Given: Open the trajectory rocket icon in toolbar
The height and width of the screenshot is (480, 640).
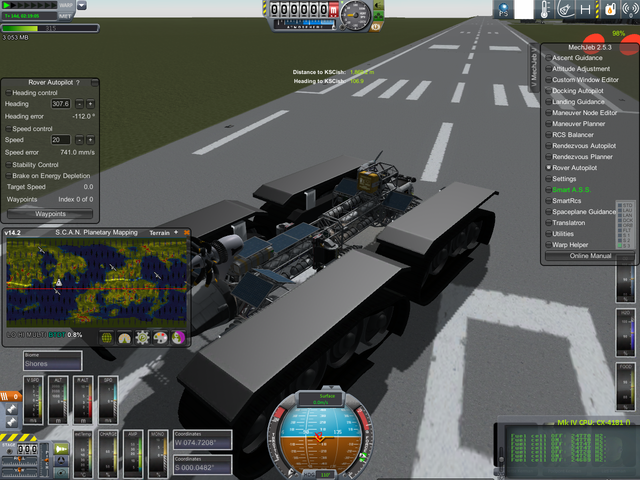Looking at the screenshot, I should [x=565, y=9].
